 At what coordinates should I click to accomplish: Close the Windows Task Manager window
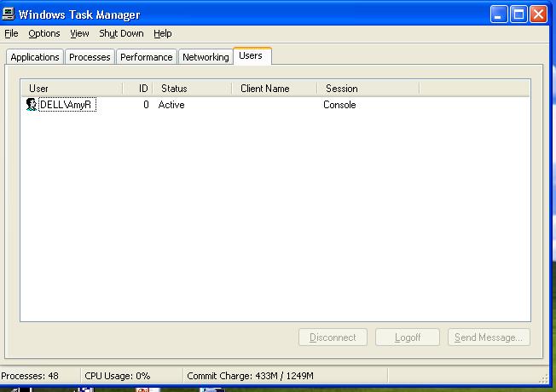click(x=538, y=14)
